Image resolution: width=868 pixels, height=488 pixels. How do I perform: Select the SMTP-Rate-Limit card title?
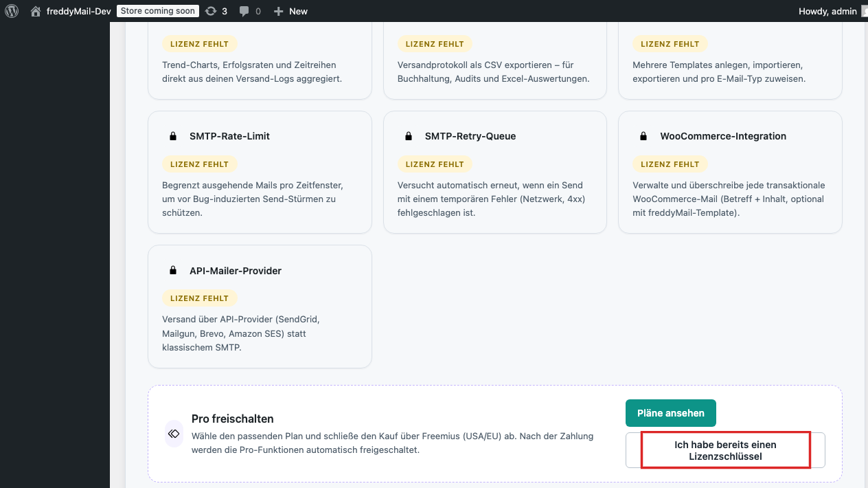click(x=229, y=136)
